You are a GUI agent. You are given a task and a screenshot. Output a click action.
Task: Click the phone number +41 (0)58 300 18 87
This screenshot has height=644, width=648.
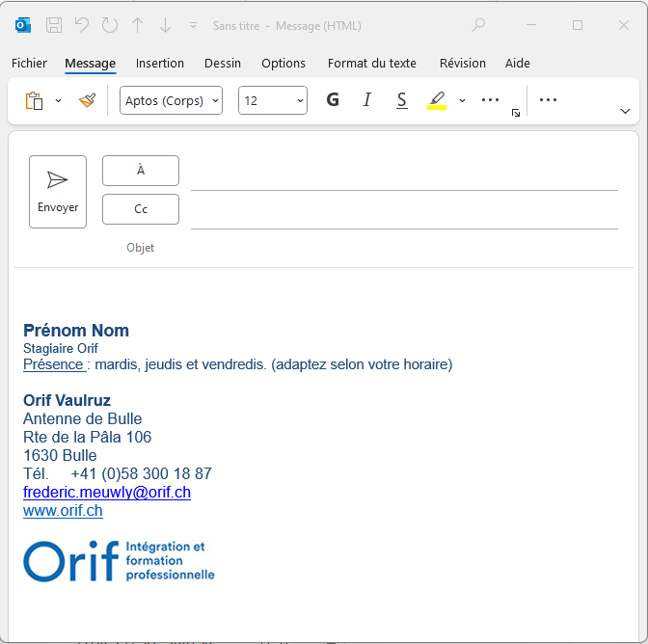point(142,473)
